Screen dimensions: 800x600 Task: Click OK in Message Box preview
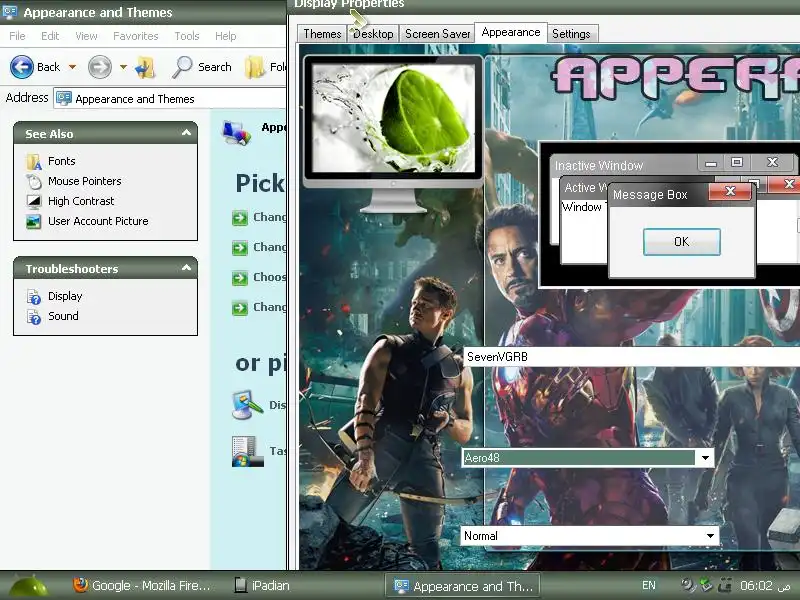(x=682, y=242)
